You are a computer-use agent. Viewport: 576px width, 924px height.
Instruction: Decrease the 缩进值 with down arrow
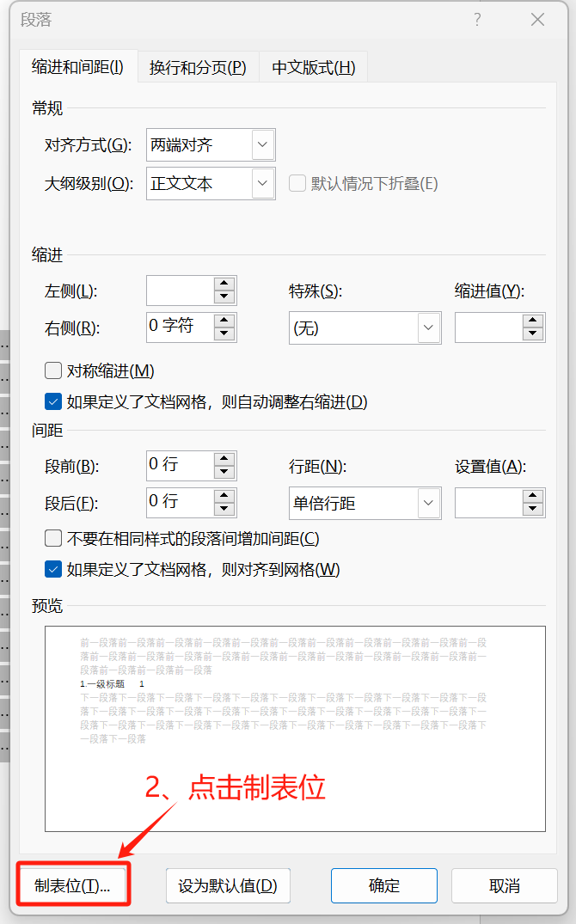(533, 334)
